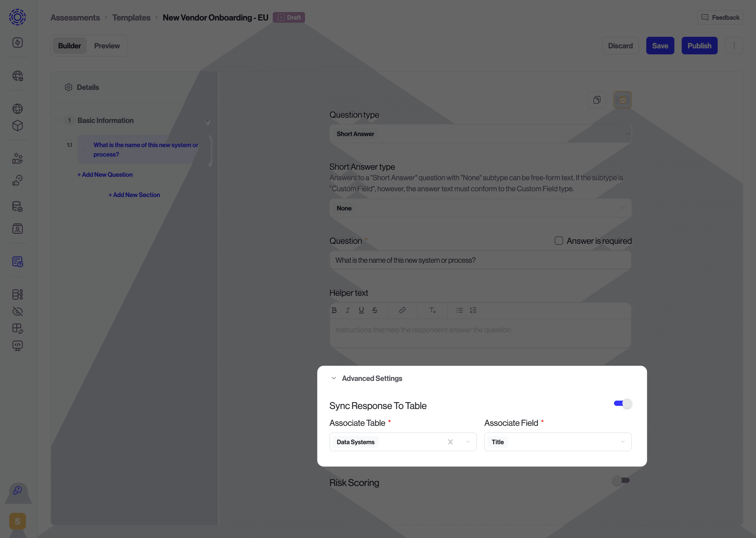Screen dimensions: 756x538
Task: Select the highlighted assessments icon in sidebar
Action: point(18,262)
